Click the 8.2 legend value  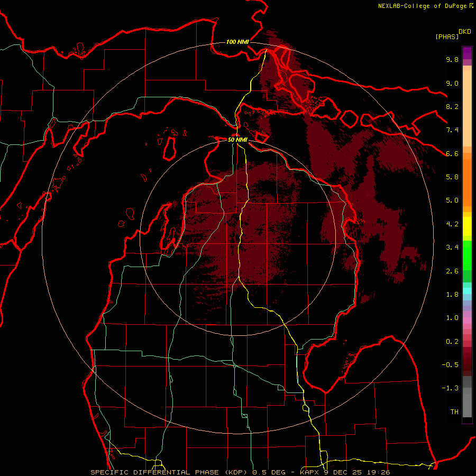(x=452, y=106)
